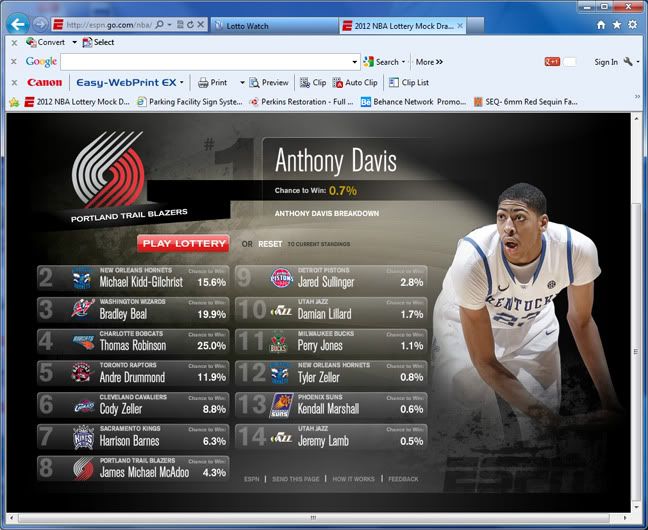Open Google toolbar wrench settings icon
The image size is (648, 530).
pyautogui.click(x=628, y=62)
